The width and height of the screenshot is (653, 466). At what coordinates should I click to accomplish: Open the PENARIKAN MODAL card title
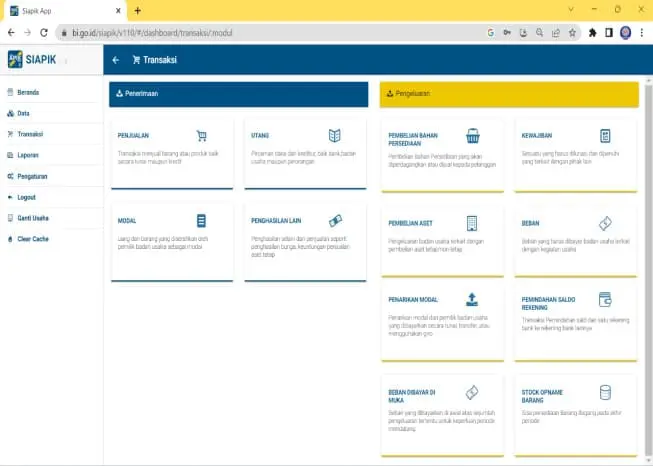point(413,299)
